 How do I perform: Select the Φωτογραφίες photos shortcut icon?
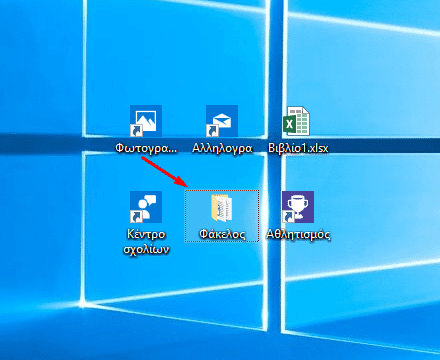[x=146, y=121]
